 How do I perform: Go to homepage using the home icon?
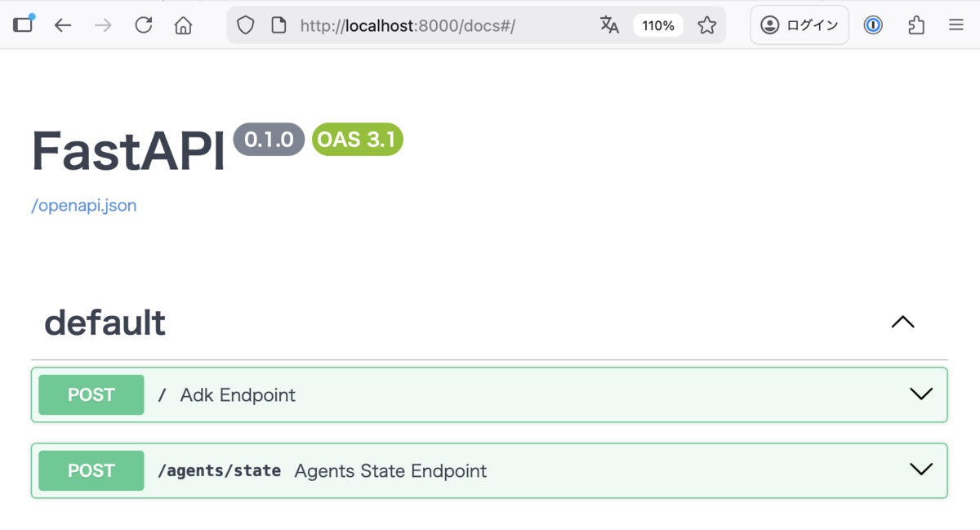pos(183,24)
